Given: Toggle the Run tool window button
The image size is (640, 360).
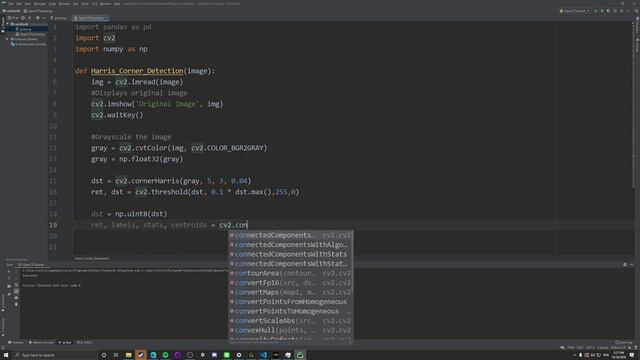Looking at the screenshot, I should coord(65,342).
